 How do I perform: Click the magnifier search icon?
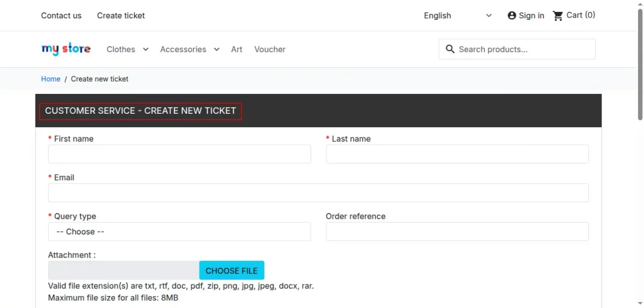pyautogui.click(x=450, y=49)
